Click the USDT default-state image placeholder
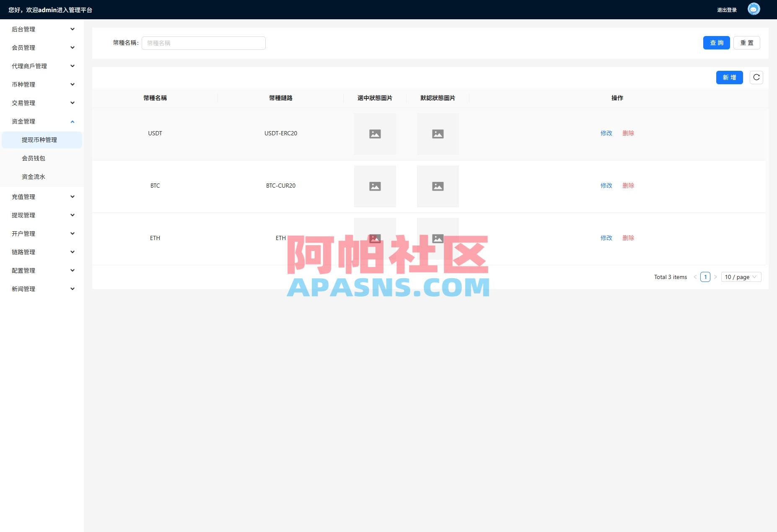Viewport: 777px width, 532px height. point(438,134)
